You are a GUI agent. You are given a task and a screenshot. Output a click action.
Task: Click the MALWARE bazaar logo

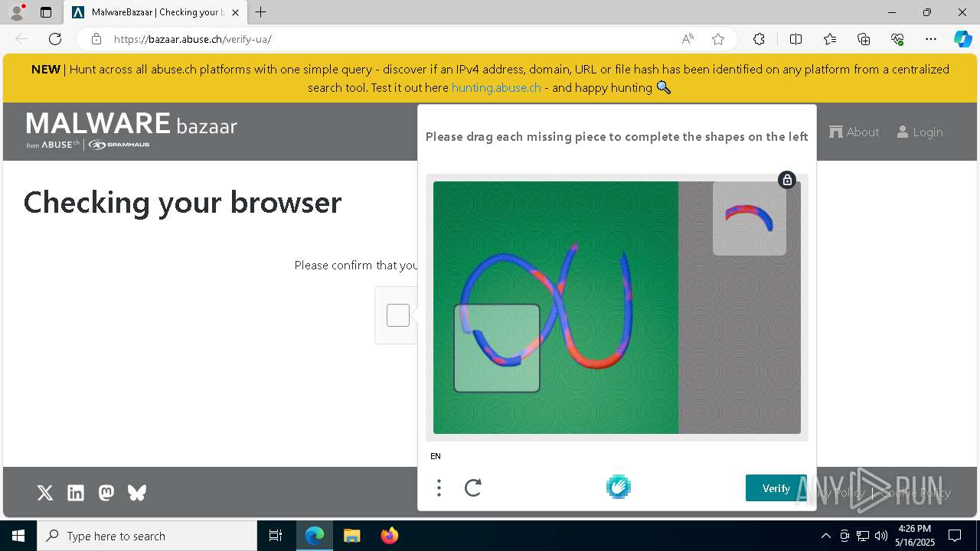point(132,129)
